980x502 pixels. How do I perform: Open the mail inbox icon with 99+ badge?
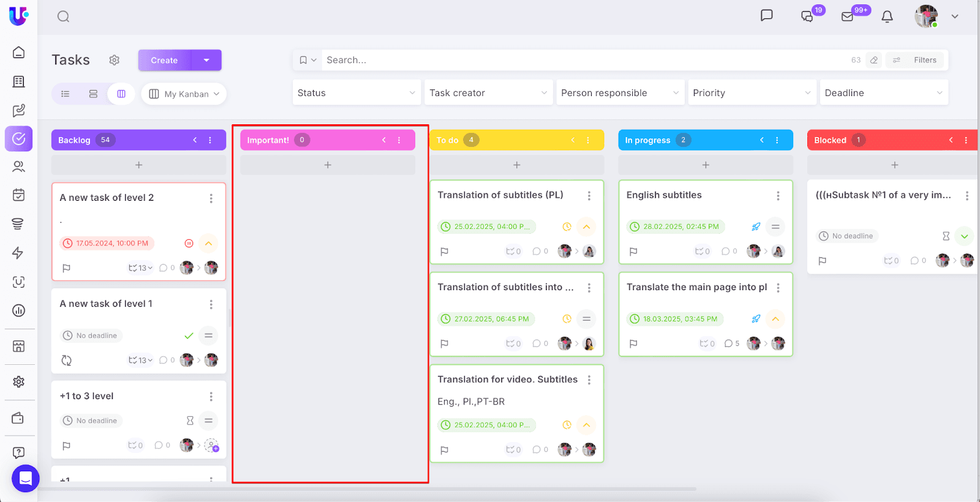point(848,17)
